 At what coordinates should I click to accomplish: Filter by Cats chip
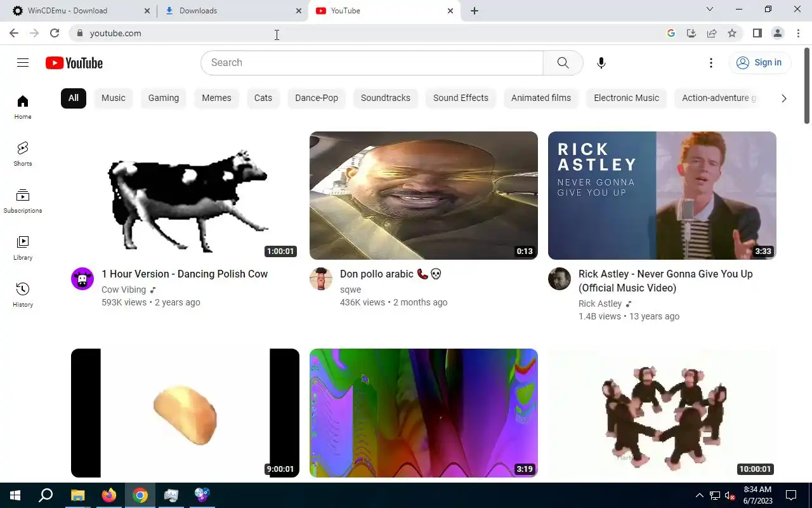click(x=263, y=98)
